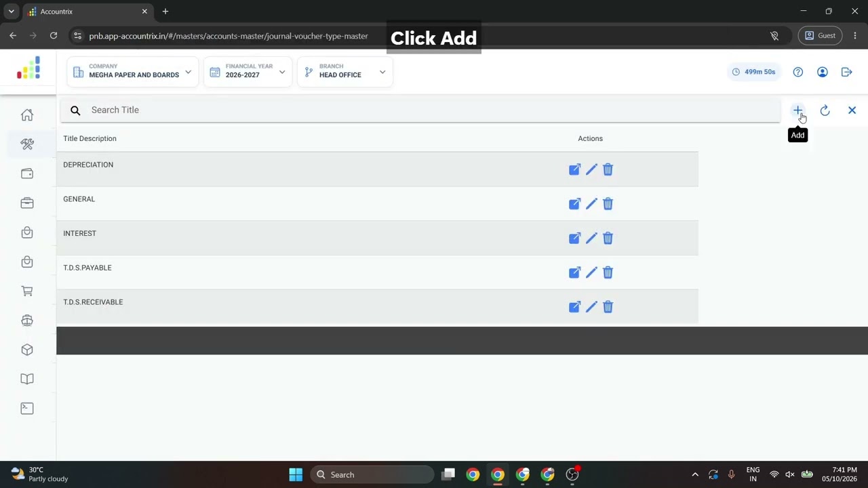Viewport: 868px width, 488px height.
Task: Delete the DEPRECIATION row
Action: (x=608, y=169)
